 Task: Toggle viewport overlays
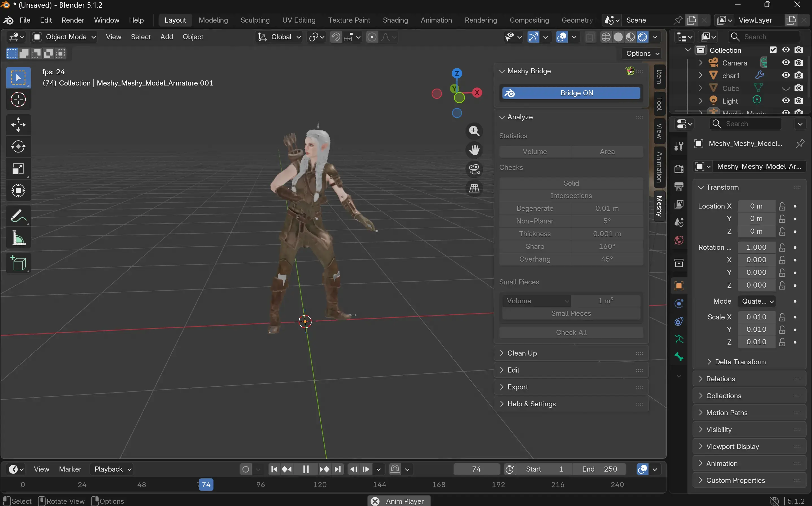pos(561,37)
